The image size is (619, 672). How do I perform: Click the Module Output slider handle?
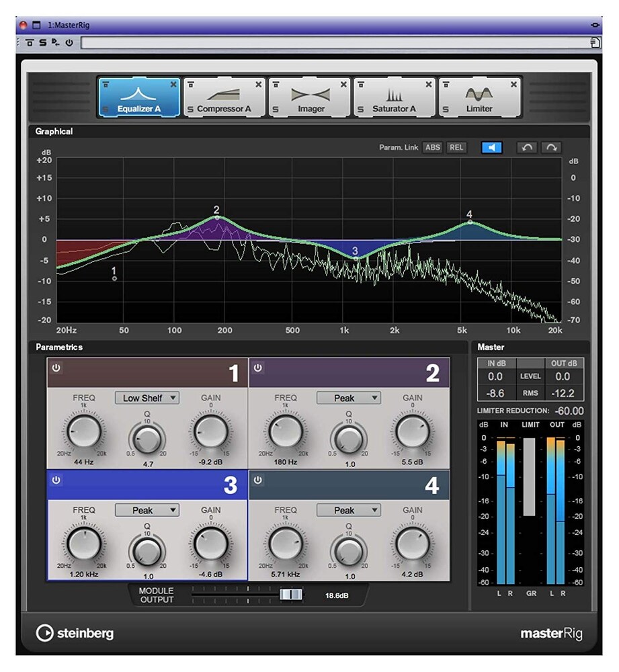coord(291,595)
